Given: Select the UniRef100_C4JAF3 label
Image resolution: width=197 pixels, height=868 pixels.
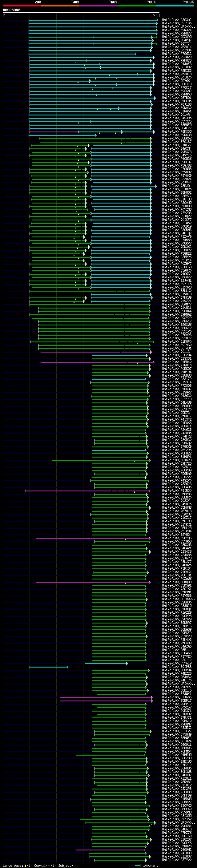Looking at the screenshot, I should (x=177, y=64).
